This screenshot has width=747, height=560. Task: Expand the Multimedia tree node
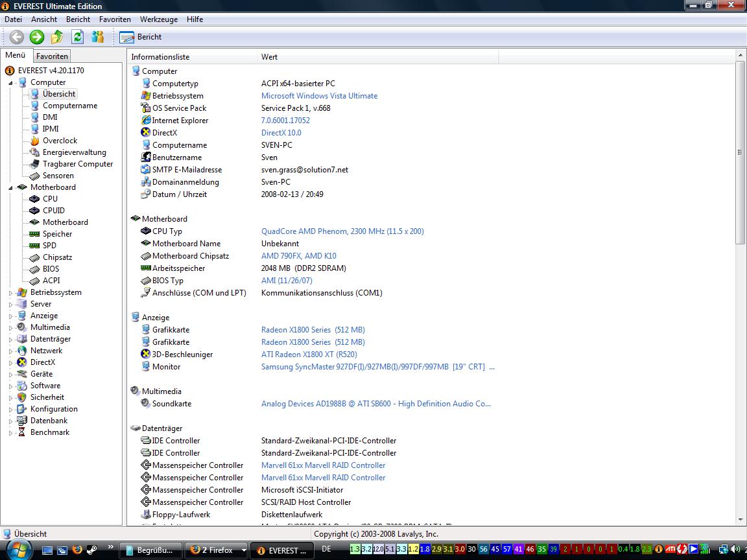tap(10, 327)
